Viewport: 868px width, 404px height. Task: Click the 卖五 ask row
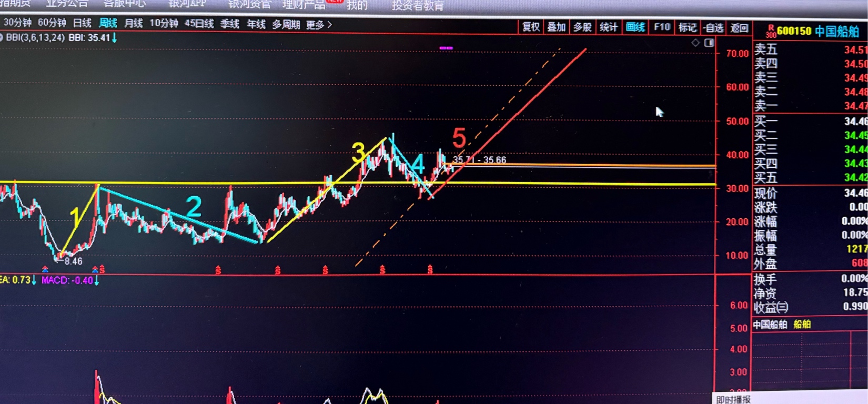[x=810, y=49]
